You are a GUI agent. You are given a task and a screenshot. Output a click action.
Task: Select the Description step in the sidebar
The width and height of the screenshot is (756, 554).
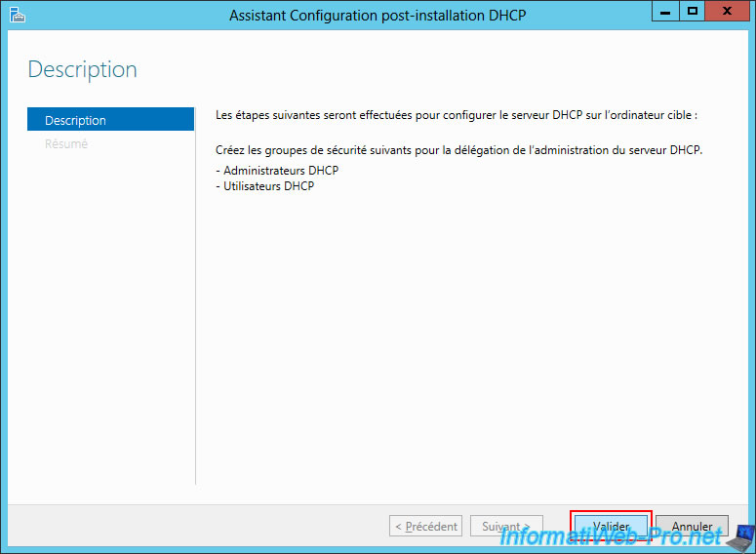point(110,120)
